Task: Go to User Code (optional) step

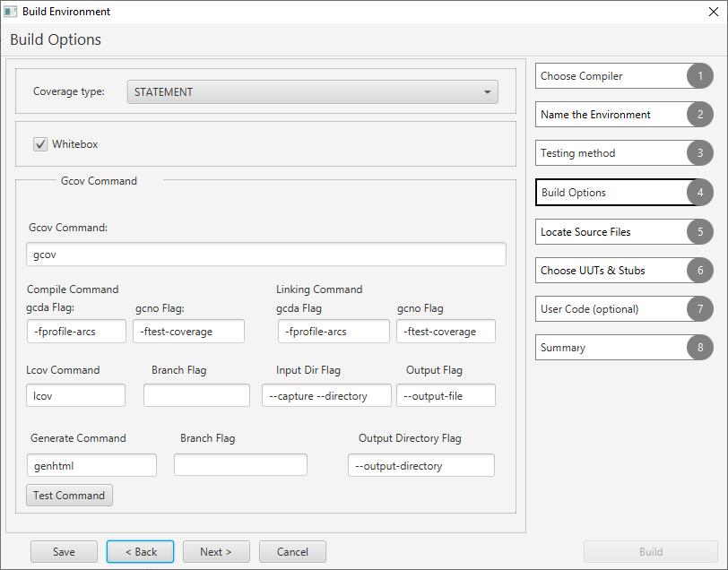Action: 623,308
